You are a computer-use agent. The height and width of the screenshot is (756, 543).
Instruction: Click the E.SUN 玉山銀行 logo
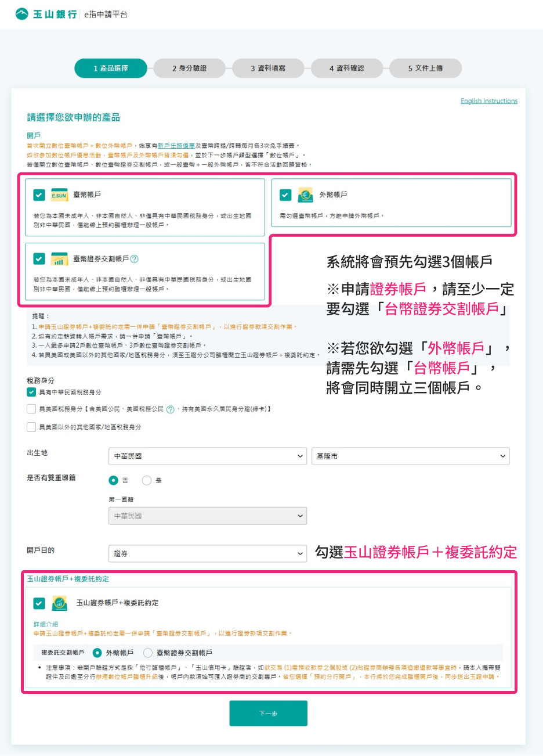tap(46, 14)
